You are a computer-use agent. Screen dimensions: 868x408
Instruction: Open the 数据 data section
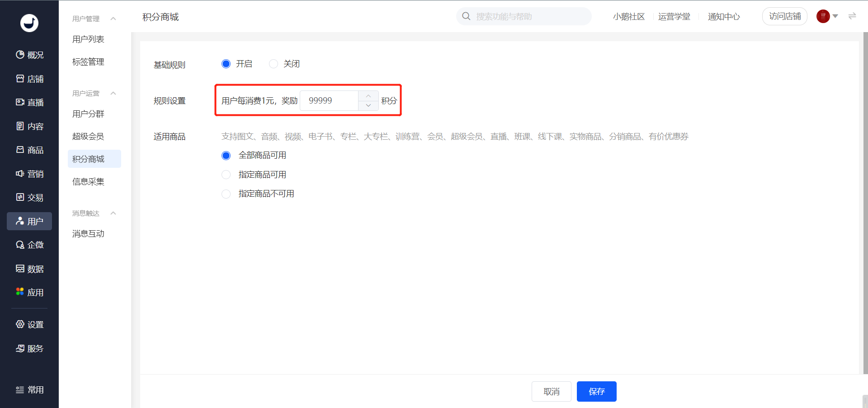tap(29, 269)
